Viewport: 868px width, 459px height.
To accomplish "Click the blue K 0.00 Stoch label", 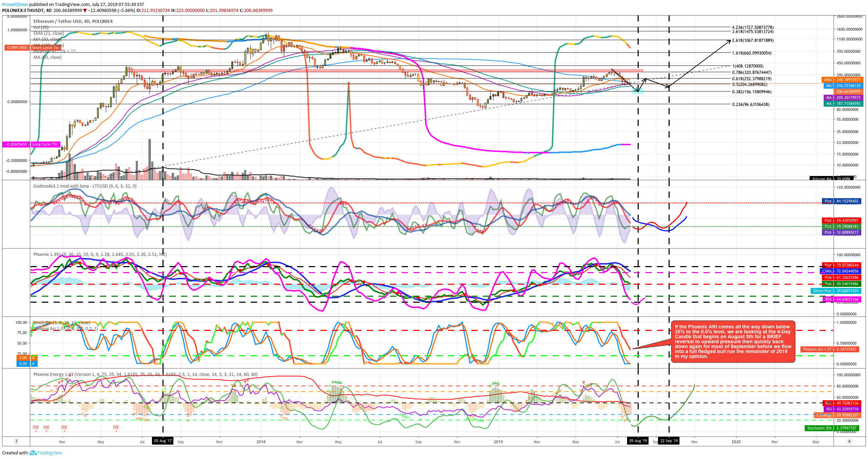I will click(x=27, y=364).
